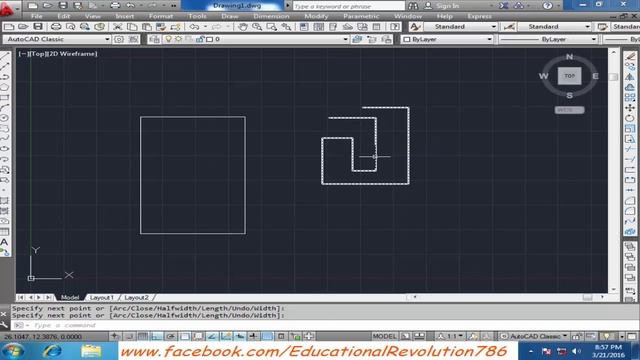Select the Polyline draw tool
640x360 pixels.
4,77
